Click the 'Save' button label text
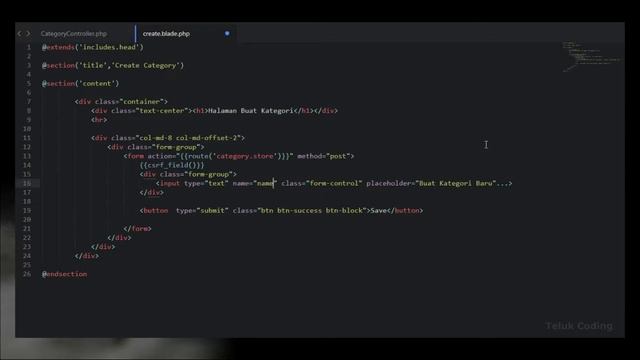Image resolution: width=640 pixels, height=360 pixels. pyautogui.click(x=378, y=211)
